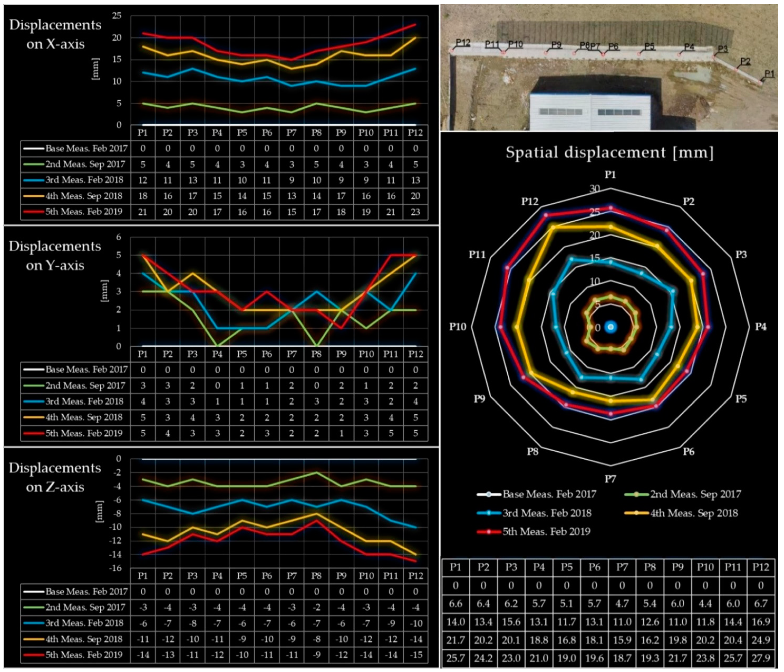The image size is (784, 672).
Task: Click the 'Displacements on X-axis' chart title
Action: (55, 34)
